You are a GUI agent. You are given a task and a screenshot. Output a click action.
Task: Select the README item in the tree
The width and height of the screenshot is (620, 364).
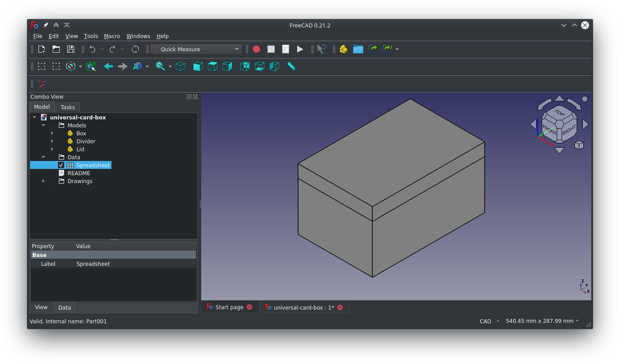pyautogui.click(x=79, y=173)
